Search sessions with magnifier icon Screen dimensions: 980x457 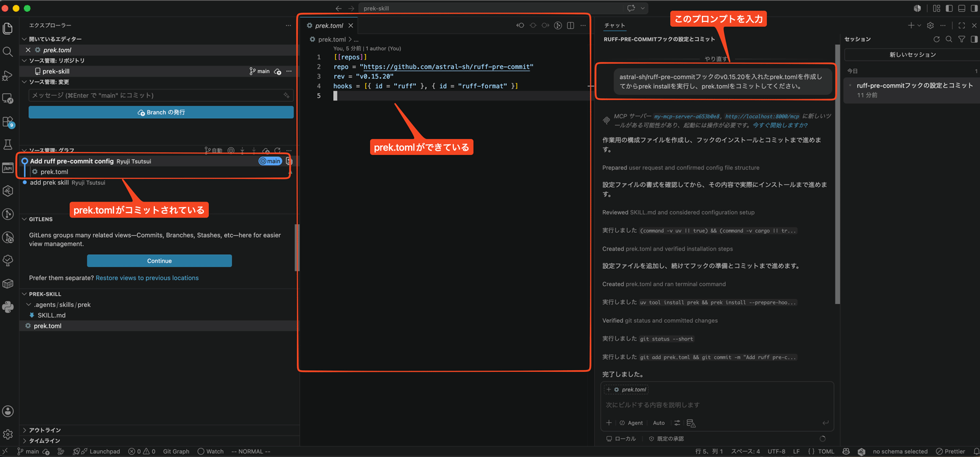(x=949, y=39)
